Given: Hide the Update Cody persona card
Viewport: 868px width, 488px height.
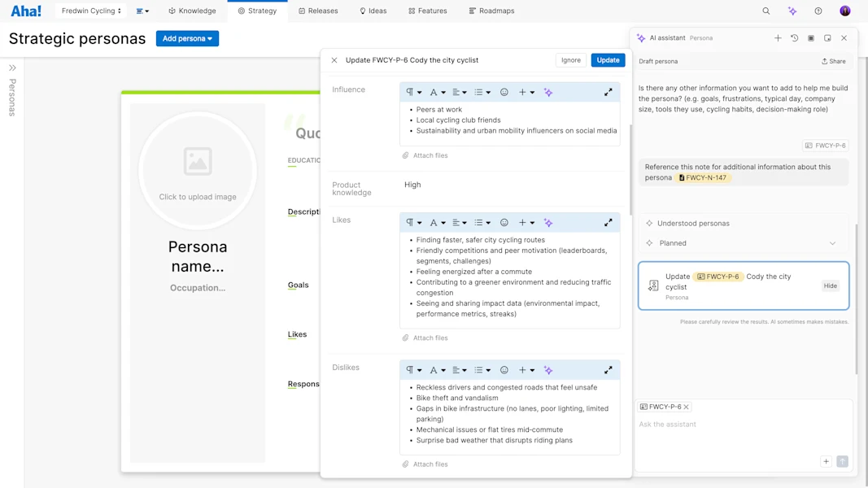Looking at the screenshot, I should 830,286.
